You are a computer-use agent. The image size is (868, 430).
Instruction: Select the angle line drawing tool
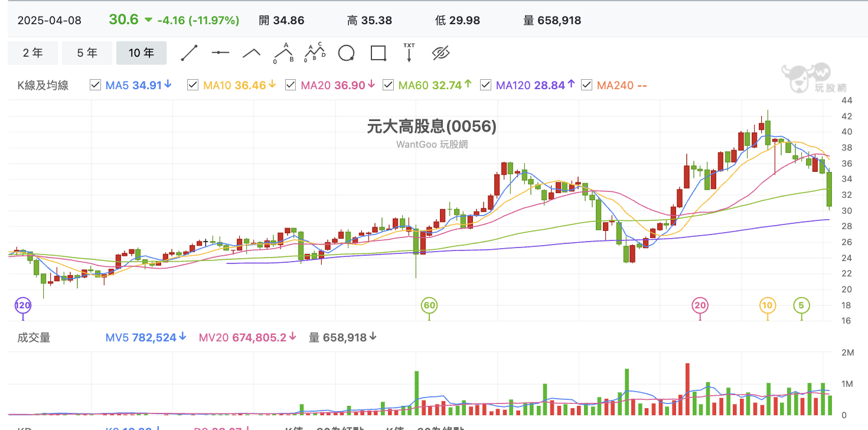click(x=252, y=53)
